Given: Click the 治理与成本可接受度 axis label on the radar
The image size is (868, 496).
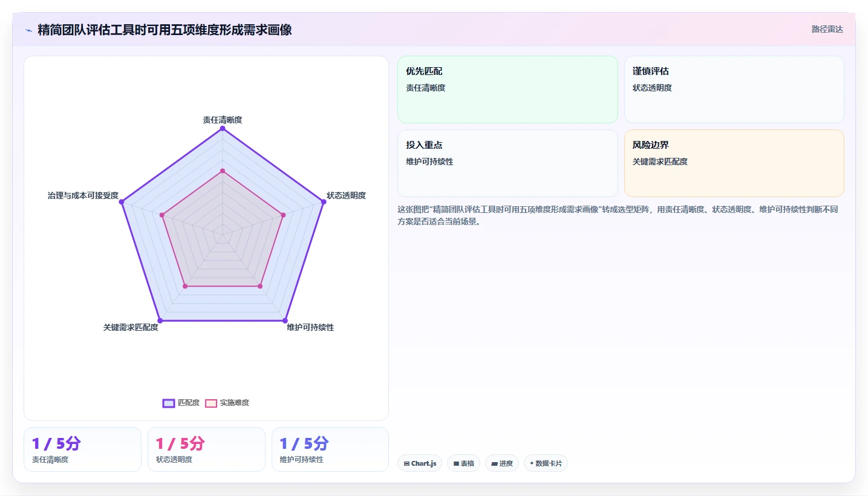Looking at the screenshot, I should [x=83, y=195].
